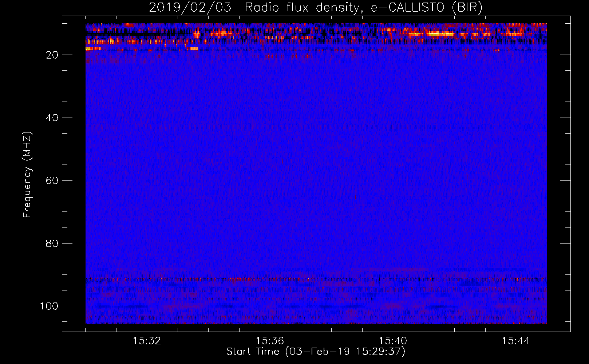Click the 15:32 time tick label
589x364 pixels.
[147, 341]
